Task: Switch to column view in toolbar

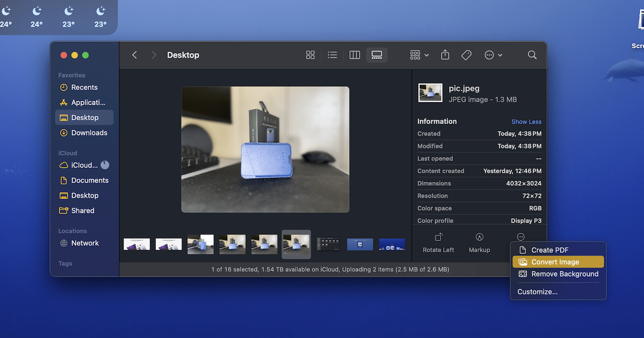Action: (x=354, y=55)
